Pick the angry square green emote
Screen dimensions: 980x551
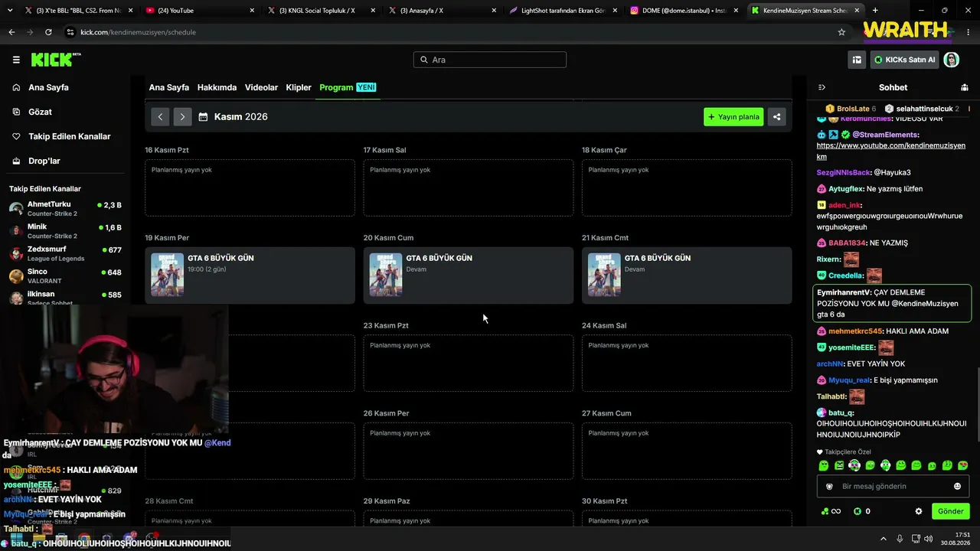tap(839, 465)
